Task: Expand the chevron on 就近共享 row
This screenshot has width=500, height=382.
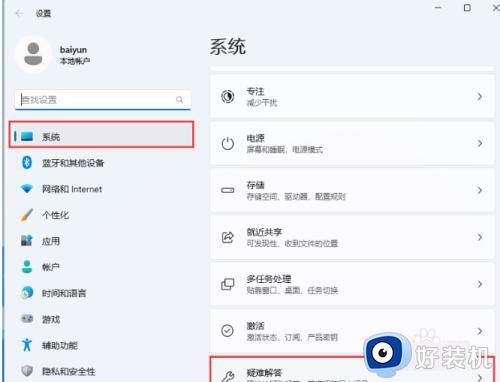Action: coord(480,237)
